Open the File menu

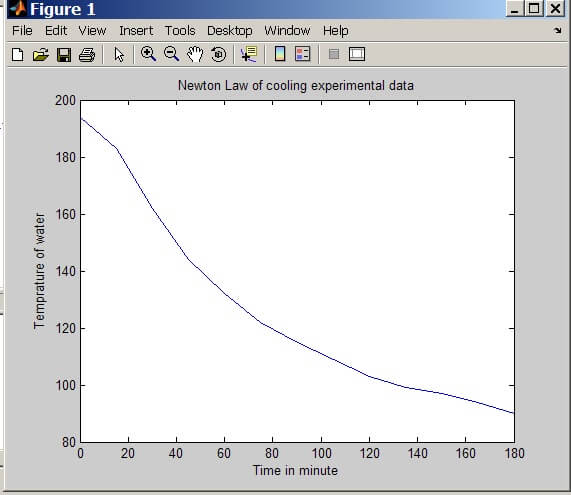(22, 31)
